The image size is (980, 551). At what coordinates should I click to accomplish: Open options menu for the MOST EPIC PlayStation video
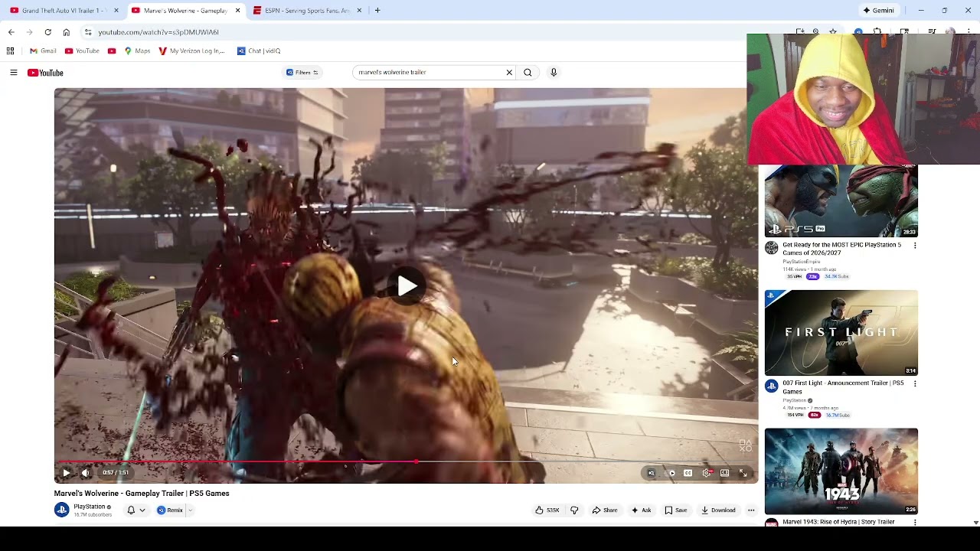[x=914, y=246]
